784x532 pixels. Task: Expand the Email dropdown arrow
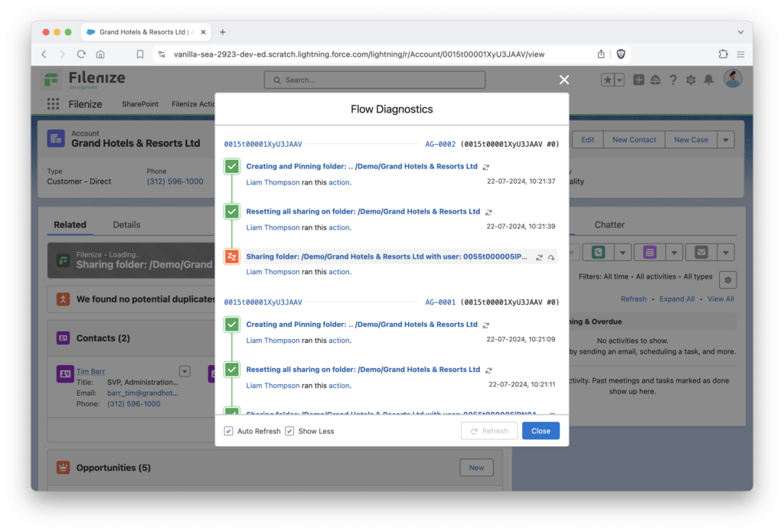pos(726,253)
